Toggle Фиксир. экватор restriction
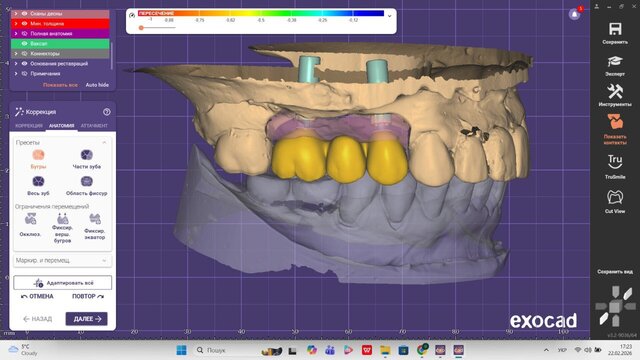The image size is (640, 360). tap(95, 219)
